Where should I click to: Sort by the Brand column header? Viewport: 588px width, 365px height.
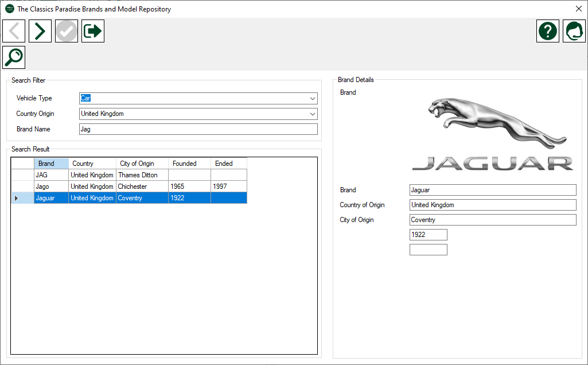(x=52, y=164)
